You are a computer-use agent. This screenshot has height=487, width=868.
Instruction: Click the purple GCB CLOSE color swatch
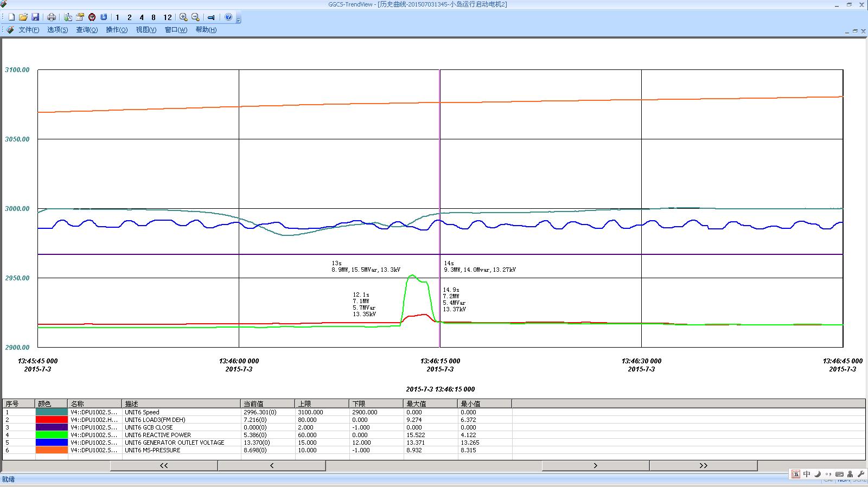pyautogui.click(x=52, y=427)
